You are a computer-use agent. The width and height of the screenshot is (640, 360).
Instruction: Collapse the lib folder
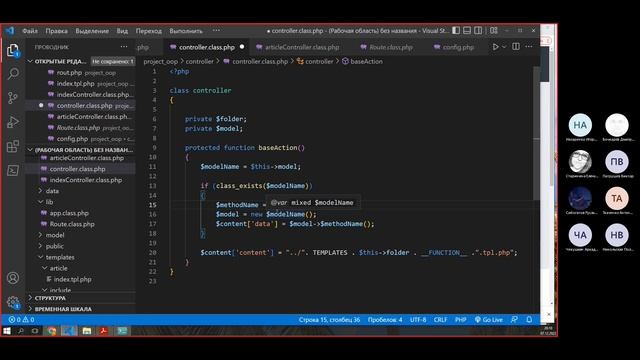point(81,202)
